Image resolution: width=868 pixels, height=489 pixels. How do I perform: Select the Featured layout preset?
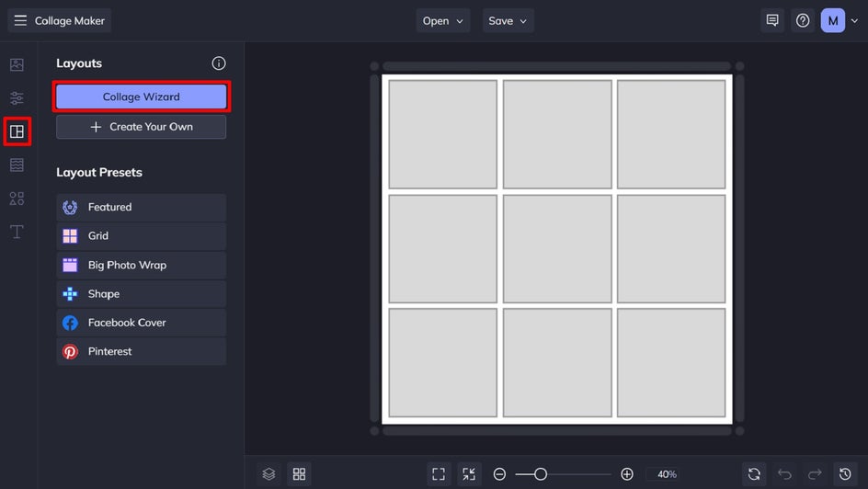point(142,207)
